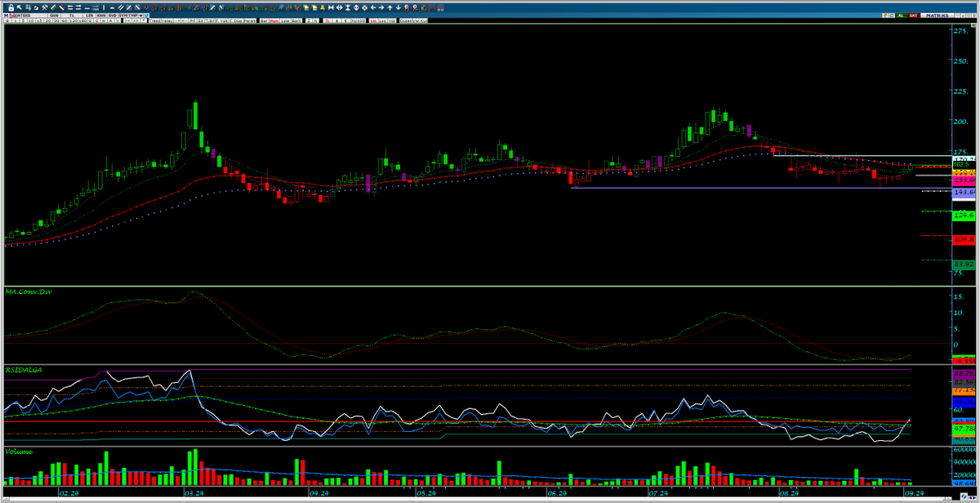Shift chart right with right arrow icon
The image size is (980, 503).
point(381,7)
